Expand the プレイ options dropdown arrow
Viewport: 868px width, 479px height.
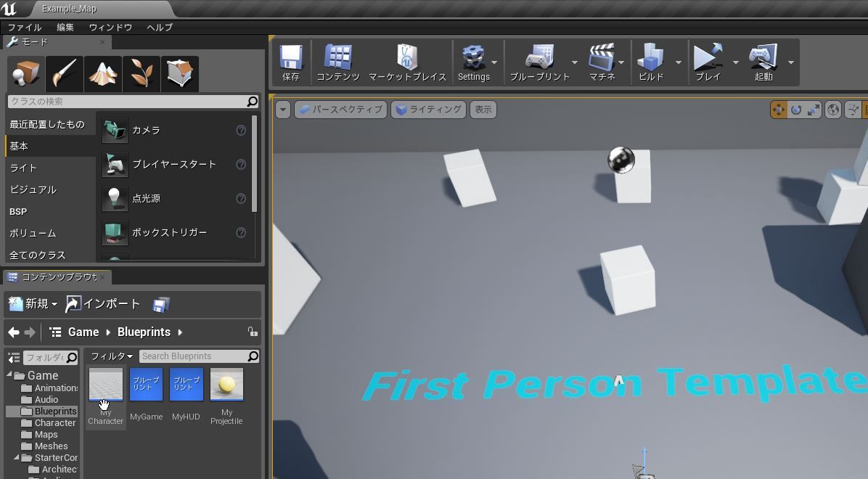pyautogui.click(x=736, y=62)
